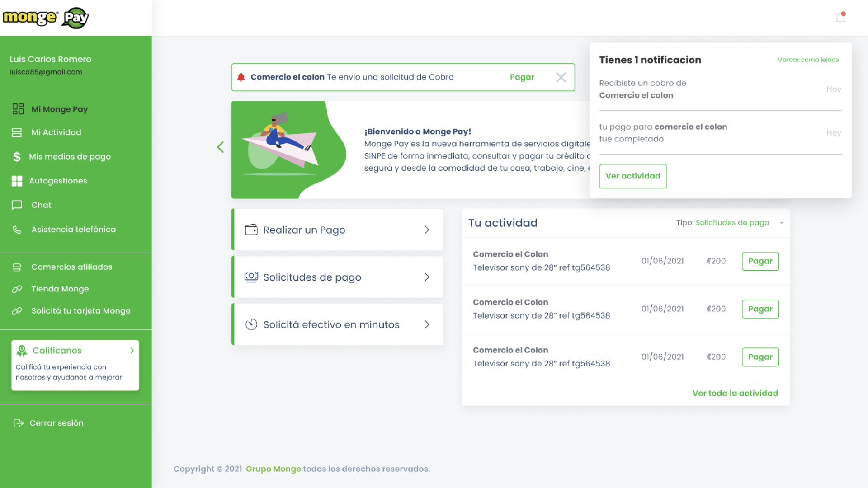
Task: Click Pagar for third Comercio el Colon row
Action: point(760,357)
